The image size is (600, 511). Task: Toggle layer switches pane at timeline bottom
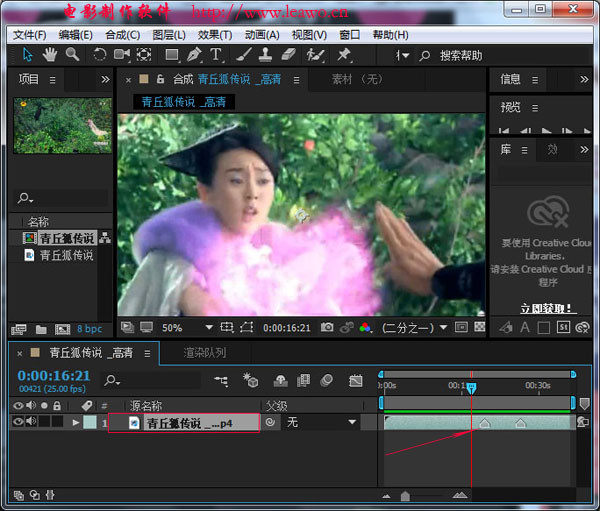click(x=18, y=495)
